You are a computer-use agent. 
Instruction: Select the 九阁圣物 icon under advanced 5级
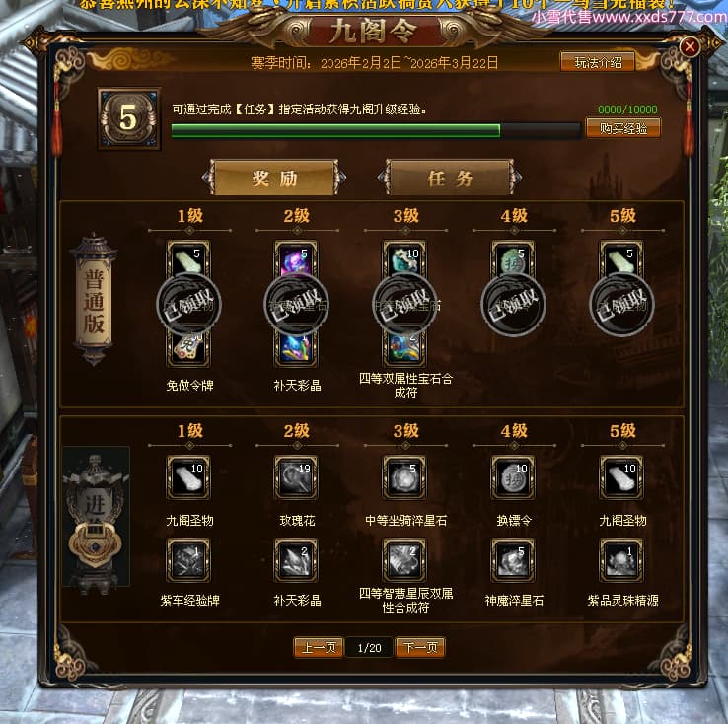tap(621, 477)
